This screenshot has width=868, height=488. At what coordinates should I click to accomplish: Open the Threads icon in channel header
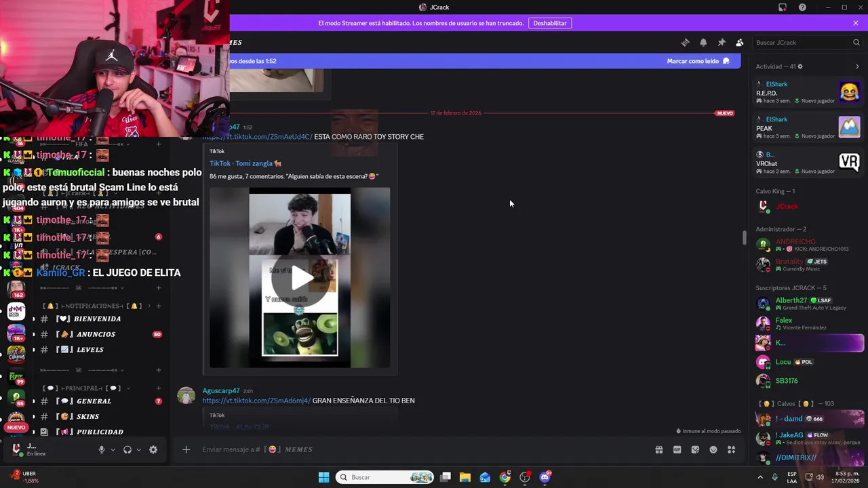(685, 42)
